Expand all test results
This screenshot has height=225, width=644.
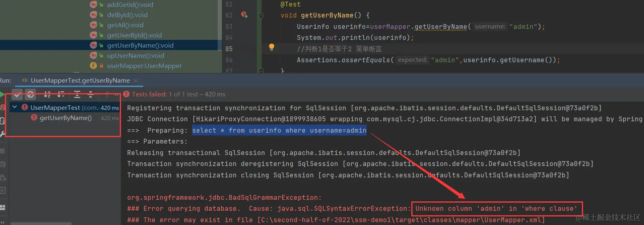pos(77,94)
